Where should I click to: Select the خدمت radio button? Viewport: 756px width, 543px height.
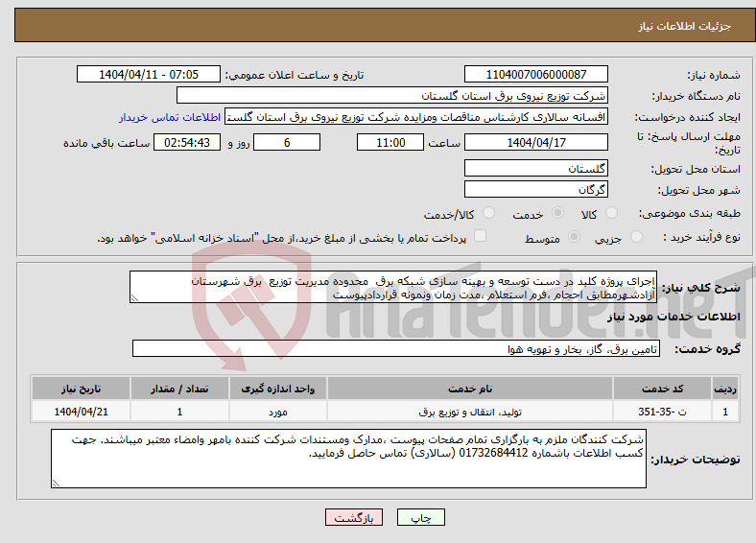point(557,213)
